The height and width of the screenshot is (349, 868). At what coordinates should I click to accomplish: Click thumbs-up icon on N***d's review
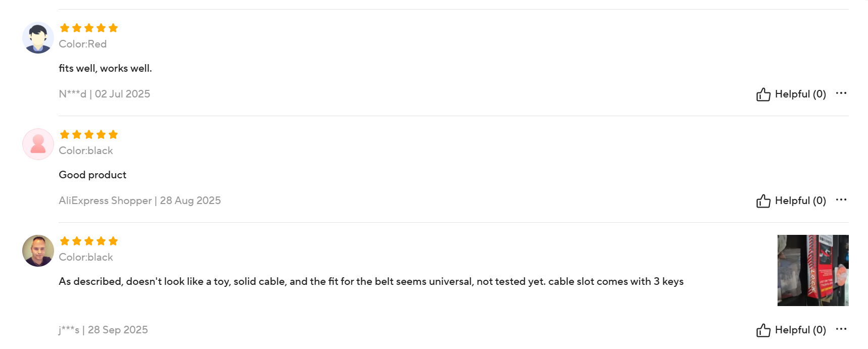[763, 94]
